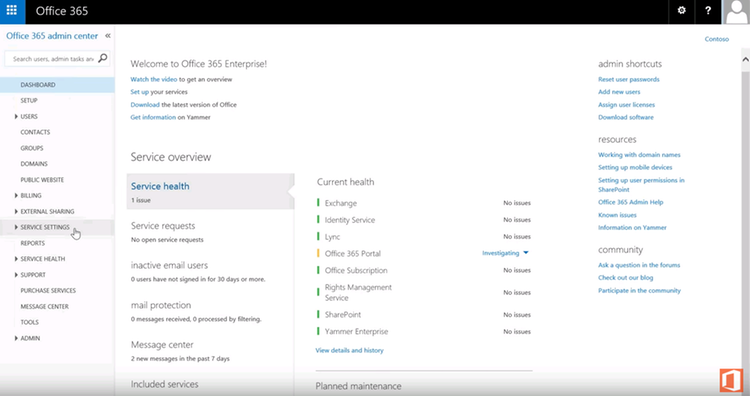Expand the BILLING nav section

click(x=16, y=195)
